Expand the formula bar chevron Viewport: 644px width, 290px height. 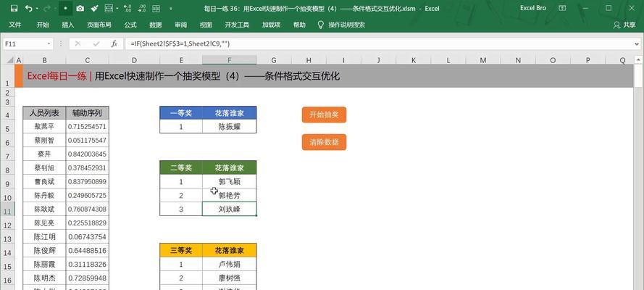click(637, 43)
